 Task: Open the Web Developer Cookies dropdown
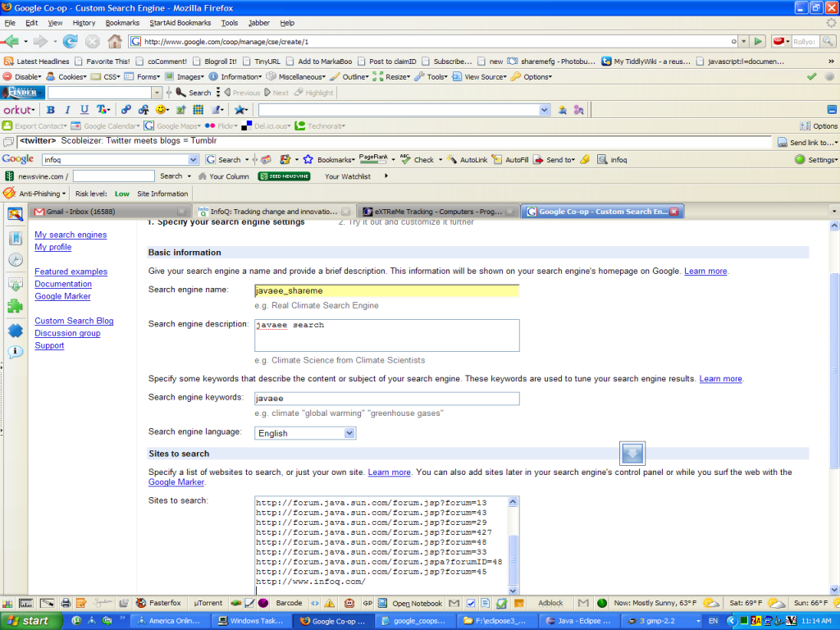(x=66, y=76)
